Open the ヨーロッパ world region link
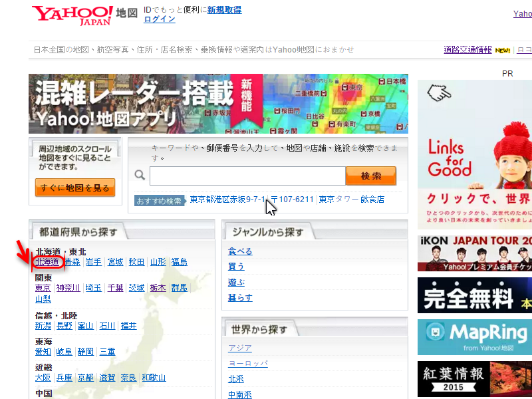The width and height of the screenshot is (532, 399). click(248, 363)
